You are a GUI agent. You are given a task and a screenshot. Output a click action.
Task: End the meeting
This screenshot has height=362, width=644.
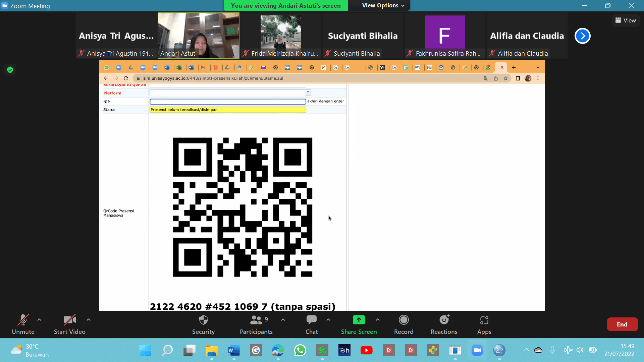point(622,324)
